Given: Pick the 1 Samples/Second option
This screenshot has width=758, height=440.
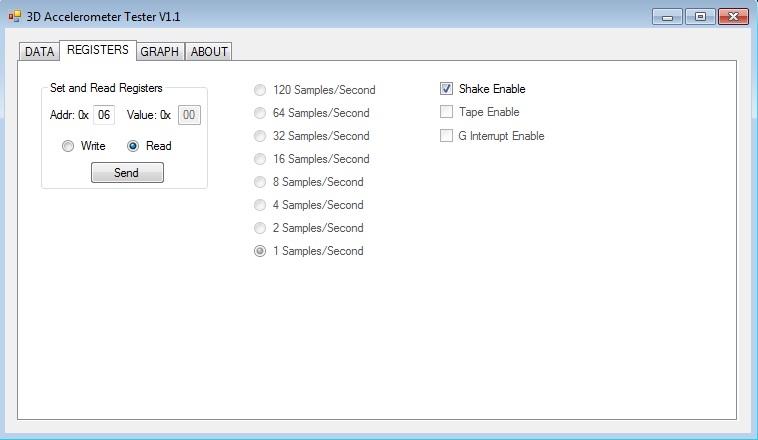Looking at the screenshot, I should (261, 251).
